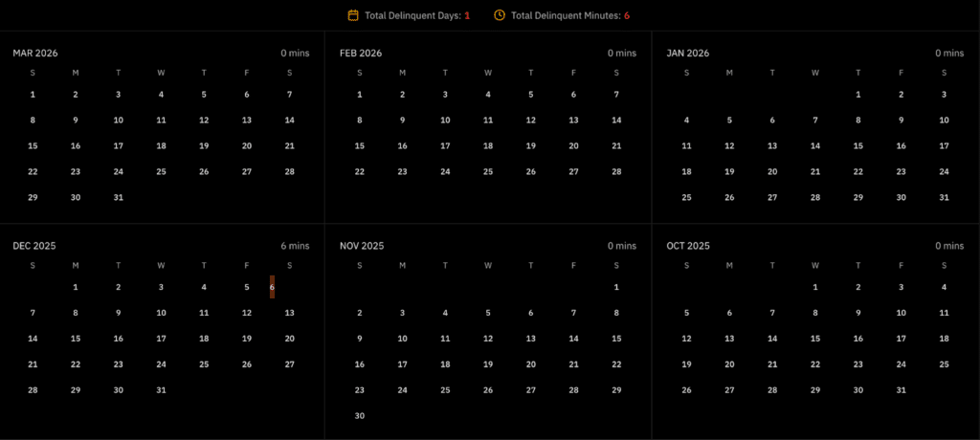Choose October 31 in the OCT 2025 calendar

coord(901,390)
